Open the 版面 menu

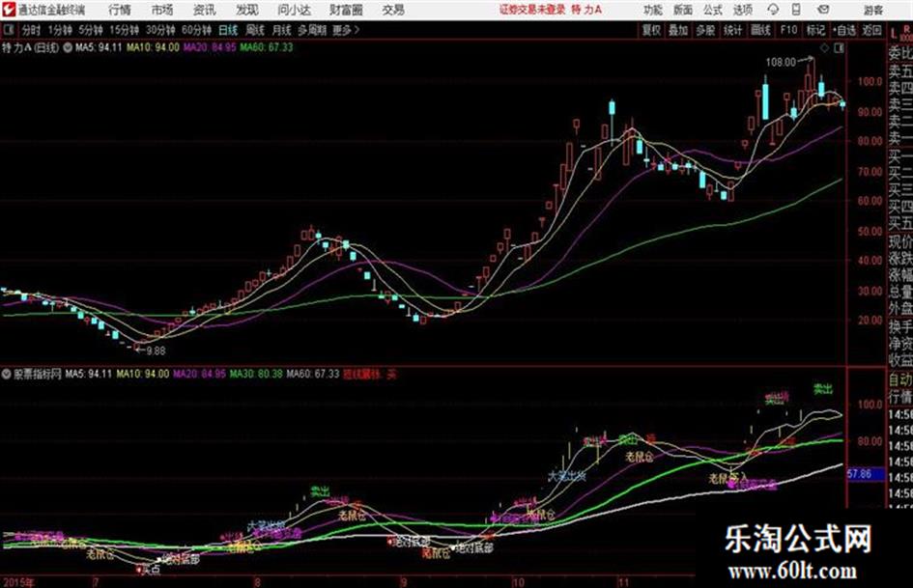[x=682, y=10]
